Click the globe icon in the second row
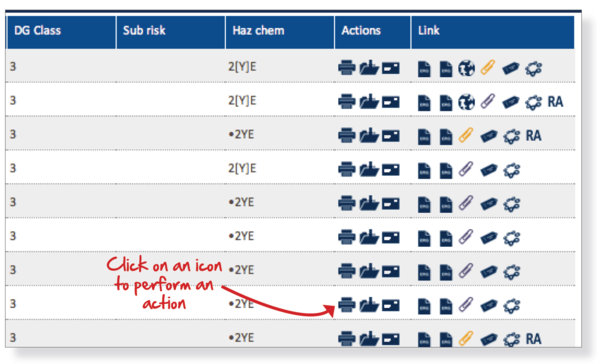The height and width of the screenshot is (364, 597). coord(466,102)
